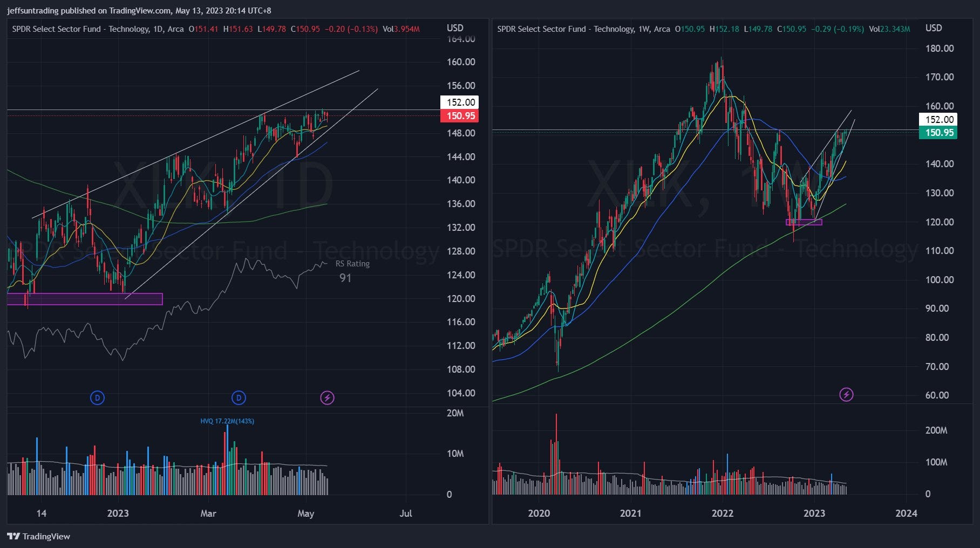This screenshot has width=980, height=548.
Task: Click the RS Rating value 91
Action: (x=345, y=278)
